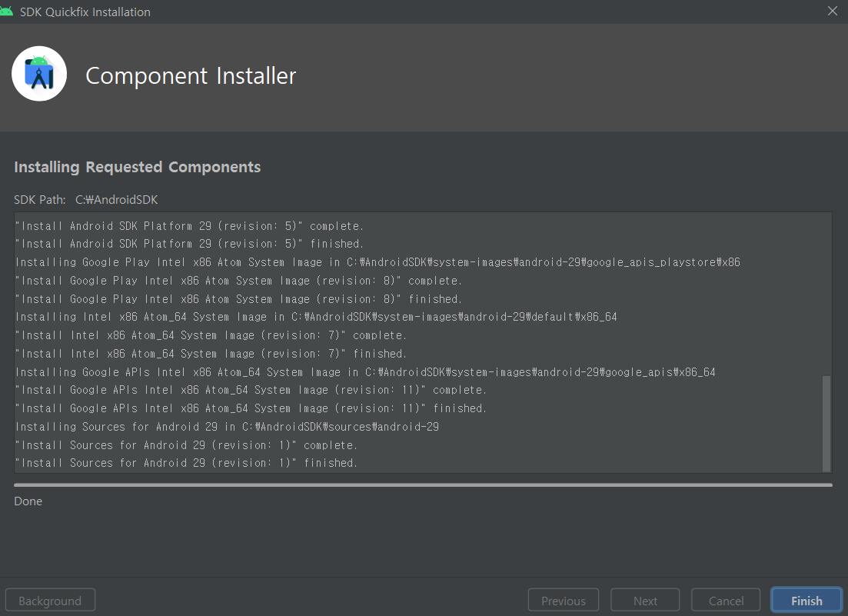Image resolution: width=848 pixels, height=616 pixels.
Task: Click line Installing Google APIs Intel x86 Atom_64
Action: tap(366, 372)
